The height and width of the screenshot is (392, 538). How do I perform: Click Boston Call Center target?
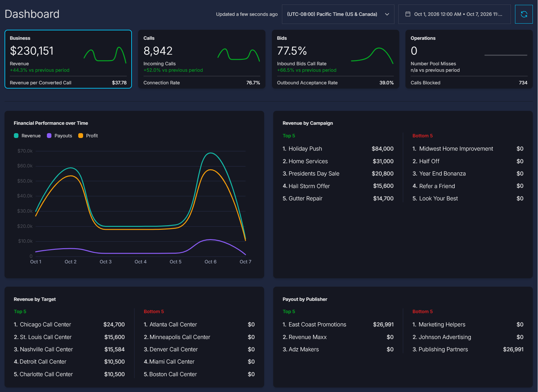[x=199, y=374]
